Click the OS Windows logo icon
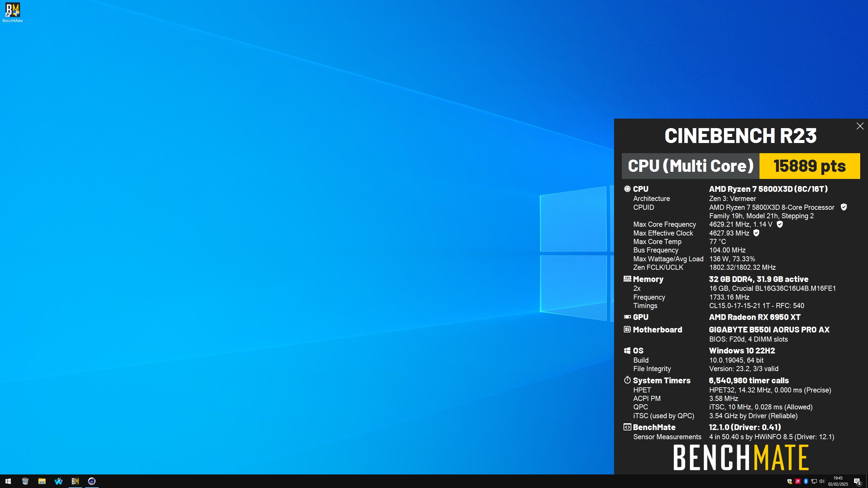The width and height of the screenshot is (868, 488). tap(627, 350)
